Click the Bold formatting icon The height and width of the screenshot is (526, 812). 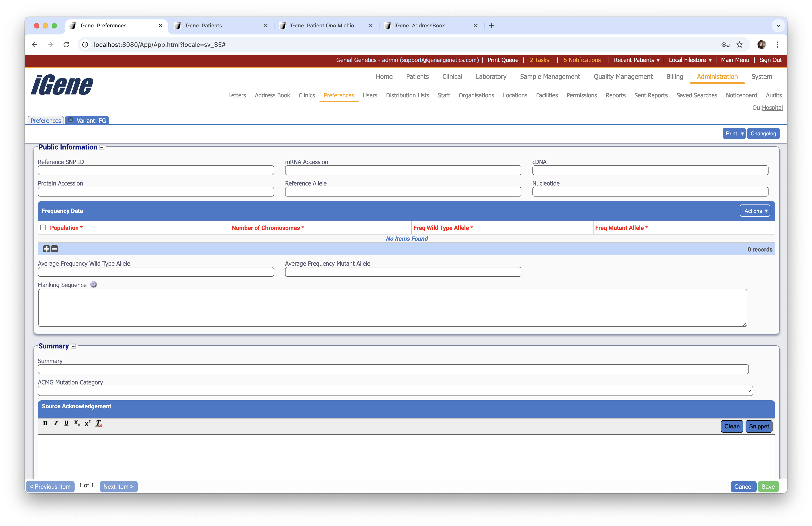tap(45, 423)
